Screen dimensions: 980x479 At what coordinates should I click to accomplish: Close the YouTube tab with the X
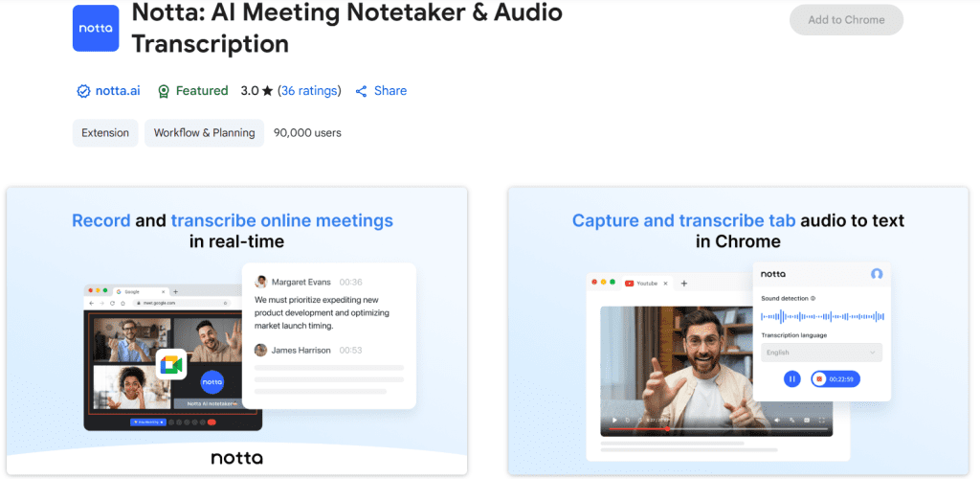[666, 284]
